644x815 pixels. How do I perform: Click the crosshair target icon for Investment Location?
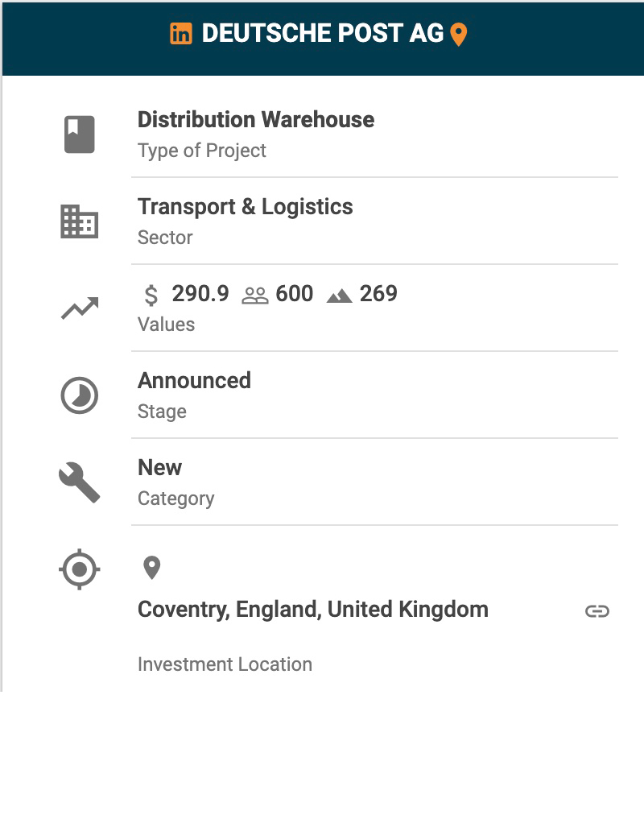pos(80,570)
